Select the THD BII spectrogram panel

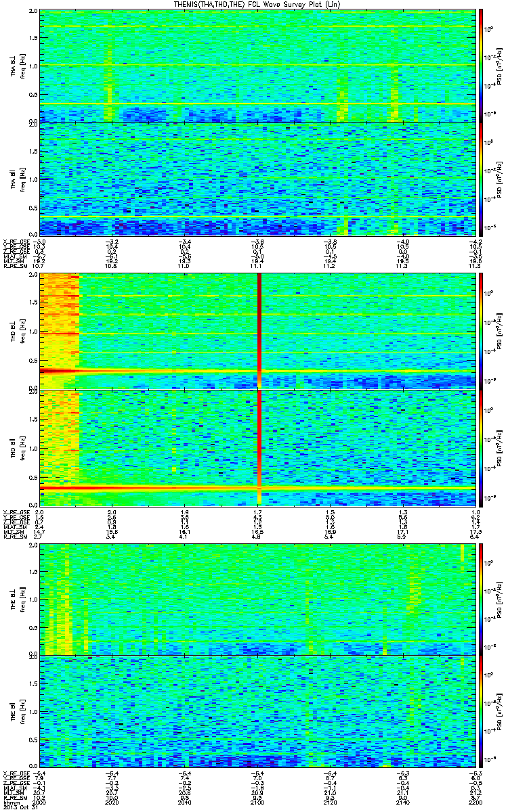click(258, 447)
